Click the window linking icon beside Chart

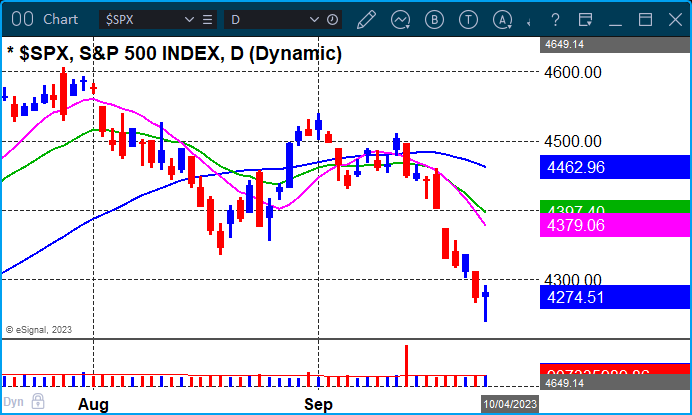[x=22, y=19]
